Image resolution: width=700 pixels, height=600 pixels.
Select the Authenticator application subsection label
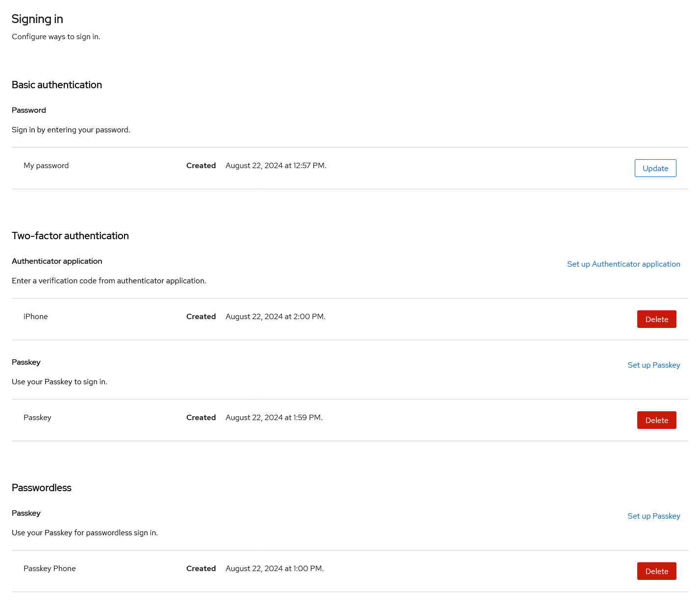point(57,261)
